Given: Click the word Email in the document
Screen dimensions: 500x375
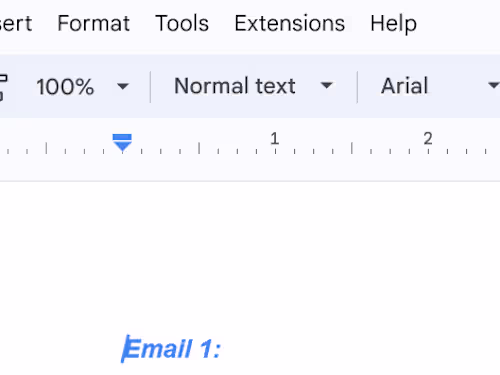Looking at the screenshot, I should tap(158, 349).
